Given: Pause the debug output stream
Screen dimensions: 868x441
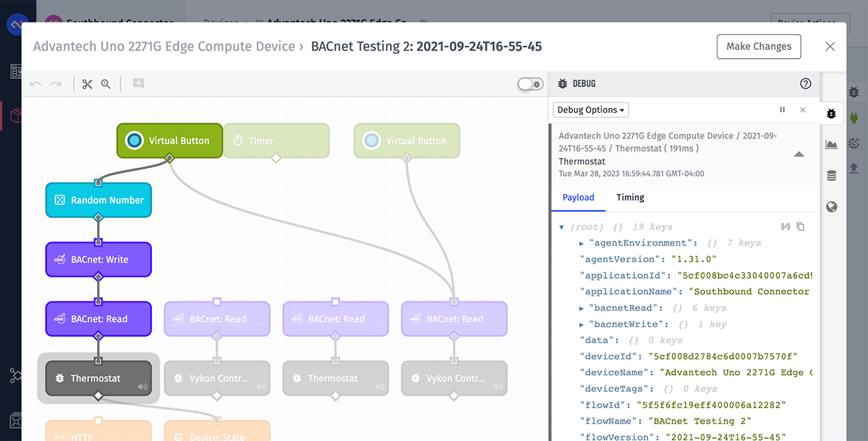Looking at the screenshot, I should [x=782, y=110].
